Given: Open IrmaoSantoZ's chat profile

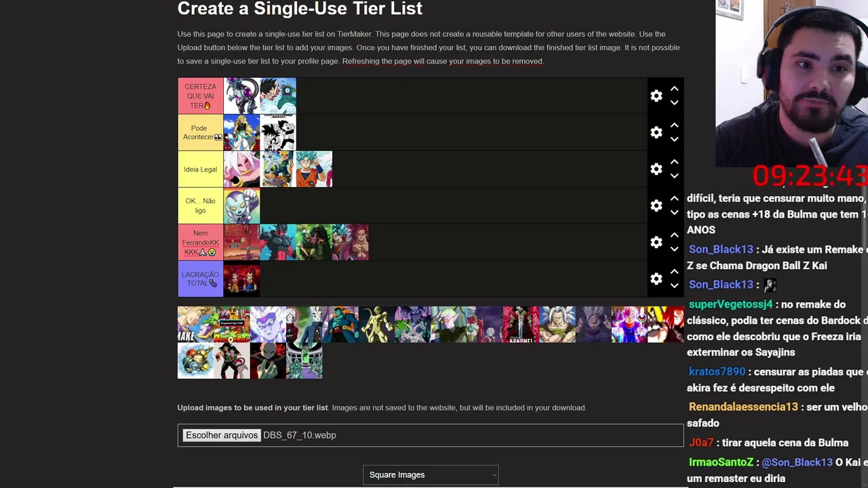Looking at the screenshot, I should click(721, 462).
